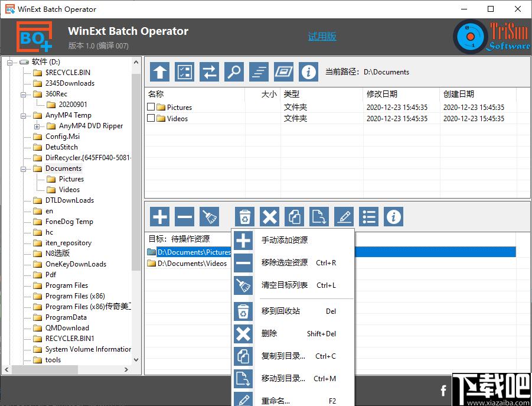Click the move-to-directory toolbar icon
532x406 pixels.
point(319,216)
